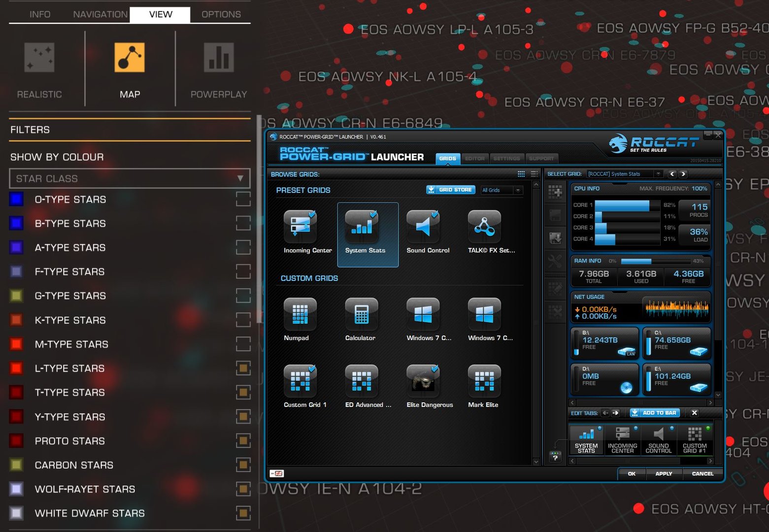The width and height of the screenshot is (769, 532).
Task: Disable the Proto Stars checkbox
Action: click(243, 440)
